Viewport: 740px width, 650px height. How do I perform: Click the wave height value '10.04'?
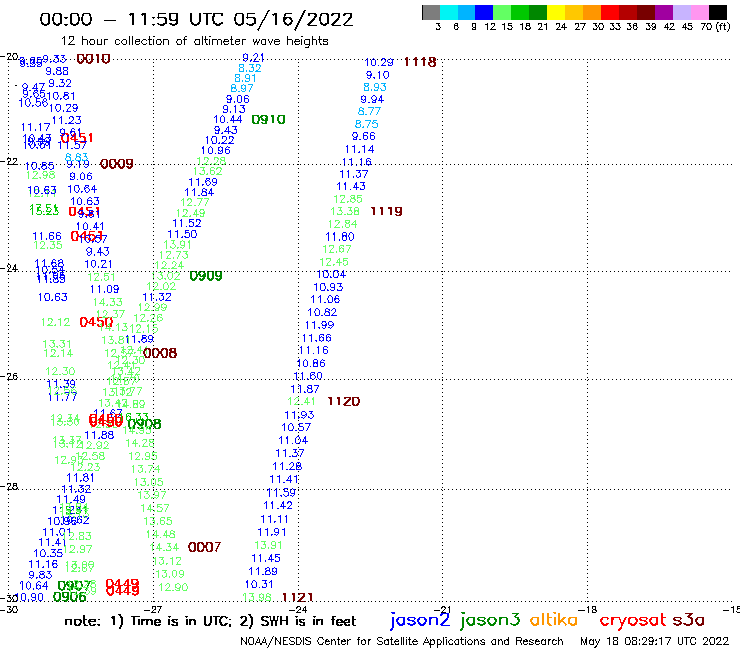pyautogui.click(x=331, y=274)
